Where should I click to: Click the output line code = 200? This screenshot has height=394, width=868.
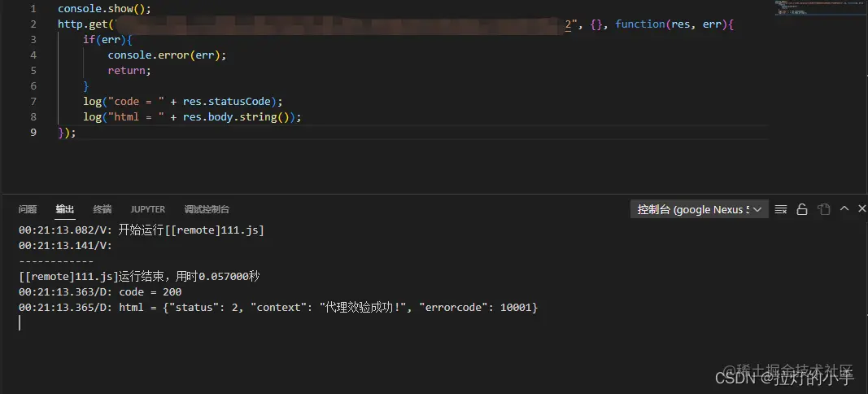(x=100, y=292)
